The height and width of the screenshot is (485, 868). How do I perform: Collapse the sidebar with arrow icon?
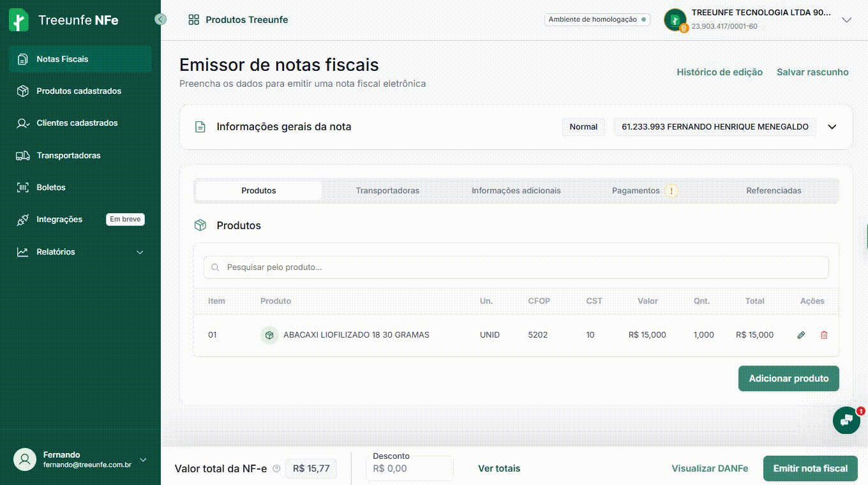point(161,19)
